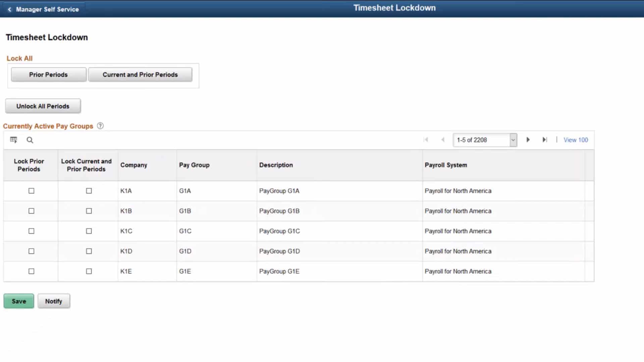Go to first page of rows
Image resolution: width=644 pixels, height=362 pixels.
[426, 140]
